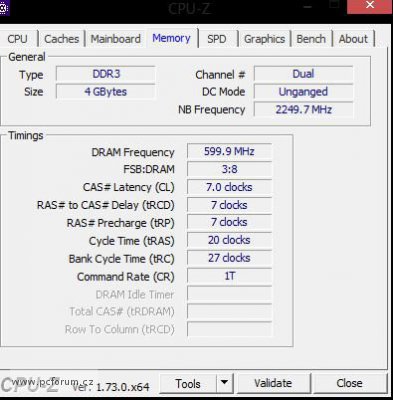The height and width of the screenshot is (400, 393).
Task: Click the 2249.7 MHz NB Frequency value
Action: click(x=303, y=109)
